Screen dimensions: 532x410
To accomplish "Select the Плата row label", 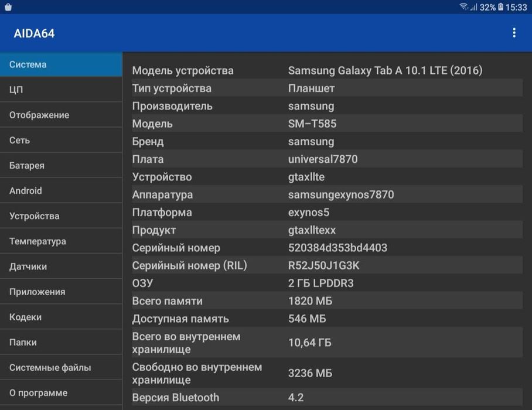I will [x=148, y=159].
